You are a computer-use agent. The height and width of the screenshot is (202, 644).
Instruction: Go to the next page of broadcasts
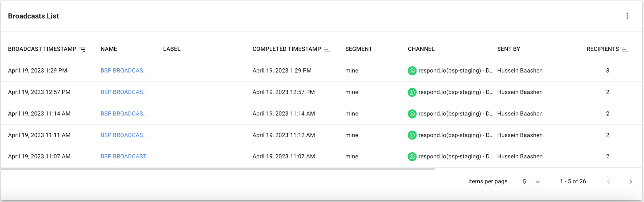click(x=631, y=182)
